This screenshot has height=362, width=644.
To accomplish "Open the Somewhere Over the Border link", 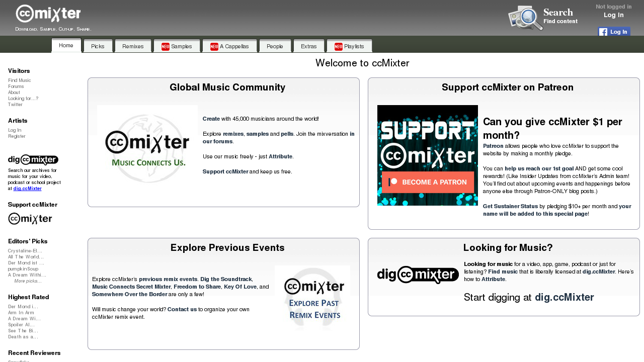I will tap(129, 294).
